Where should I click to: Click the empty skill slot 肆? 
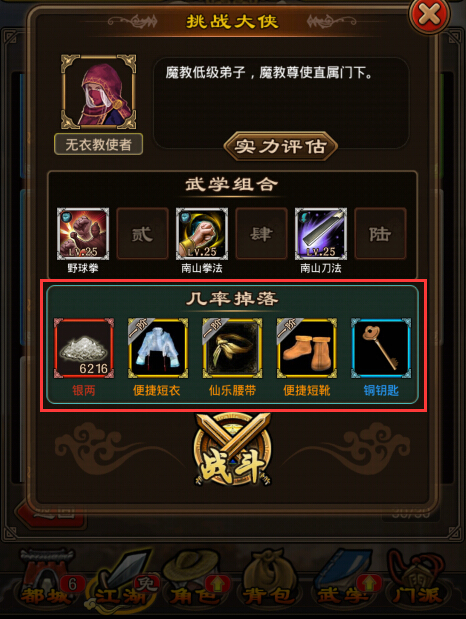(x=261, y=234)
